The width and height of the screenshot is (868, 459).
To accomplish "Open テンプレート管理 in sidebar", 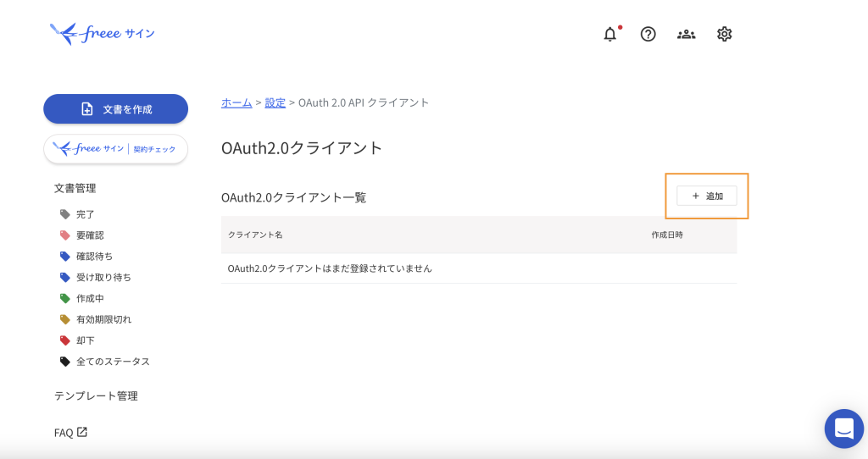I will coord(96,395).
